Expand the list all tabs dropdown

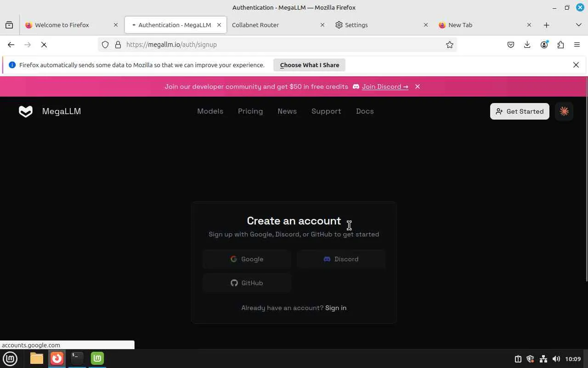pos(579,25)
